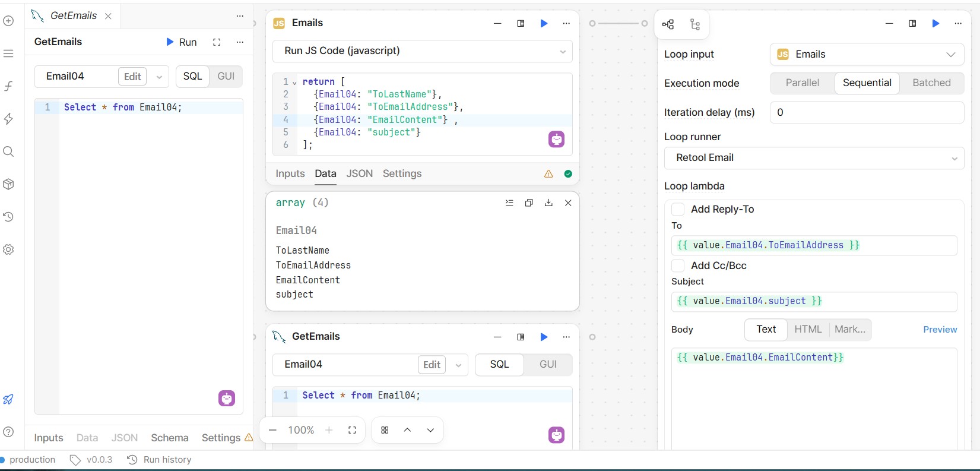Enable the Add Reply-To checkbox
The height and width of the screenshot is (471, 980).
(678, 209)
